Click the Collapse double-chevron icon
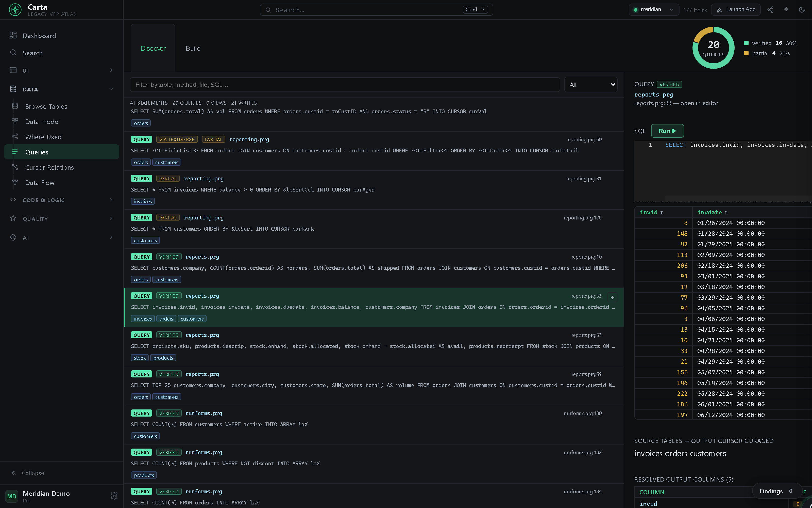 click(x=13, y=473)
